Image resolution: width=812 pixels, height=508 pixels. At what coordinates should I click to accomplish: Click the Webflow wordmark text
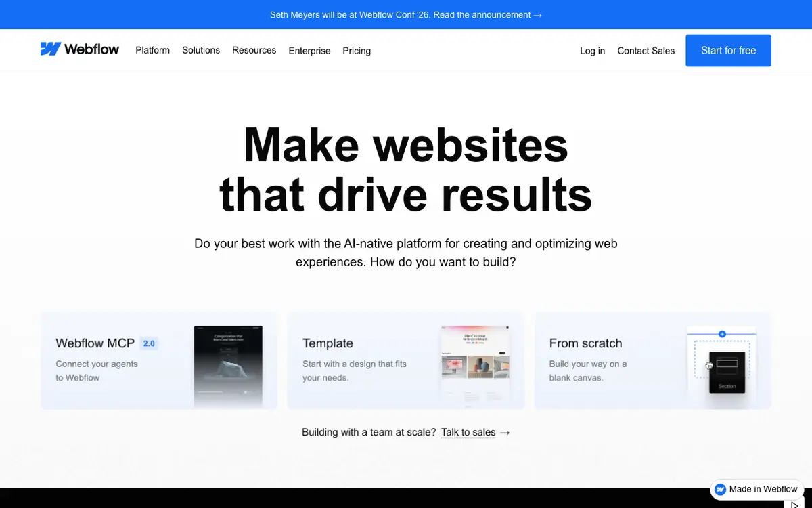coord(92,49)
